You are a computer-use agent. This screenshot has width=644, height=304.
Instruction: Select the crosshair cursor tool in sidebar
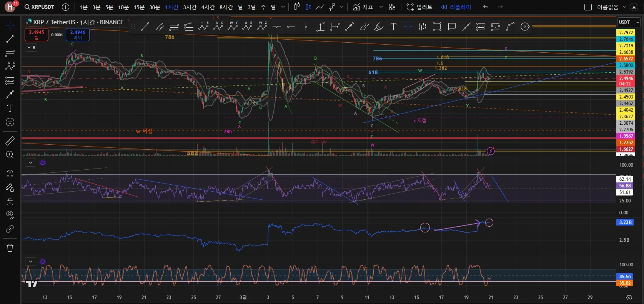tap(10, 25)
